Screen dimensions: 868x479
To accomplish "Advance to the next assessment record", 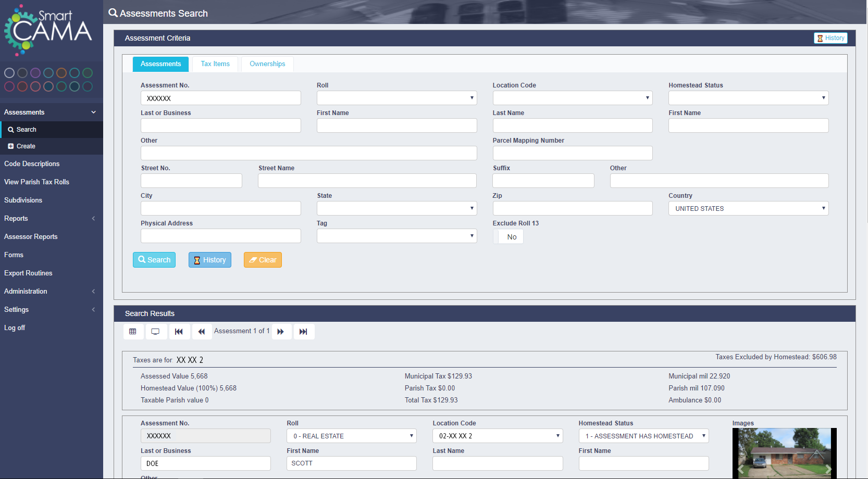I will (x=281, y=332).
